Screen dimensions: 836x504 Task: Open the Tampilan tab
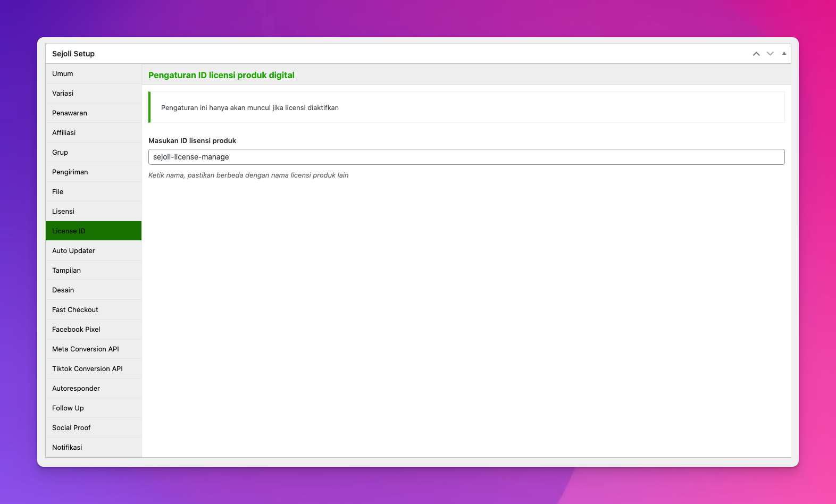(66, 271)
